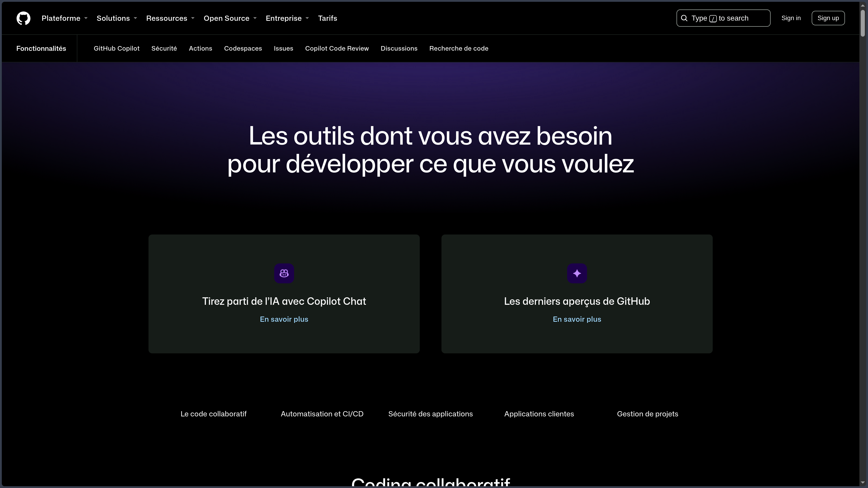Select the Gestion de projets tab

pos(648,414)
